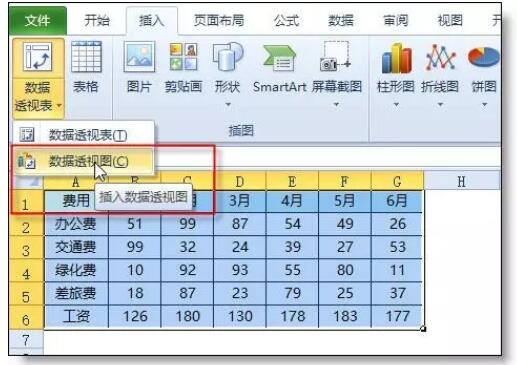Insert 饼图 pie chart icon
The width and height of the screenshot is (517, 365).
484,57
